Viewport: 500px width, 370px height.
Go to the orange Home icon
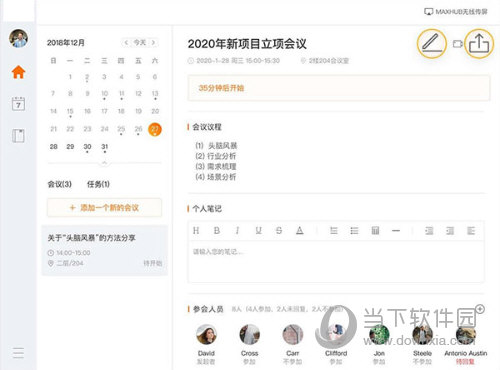[x=18, y=72]
